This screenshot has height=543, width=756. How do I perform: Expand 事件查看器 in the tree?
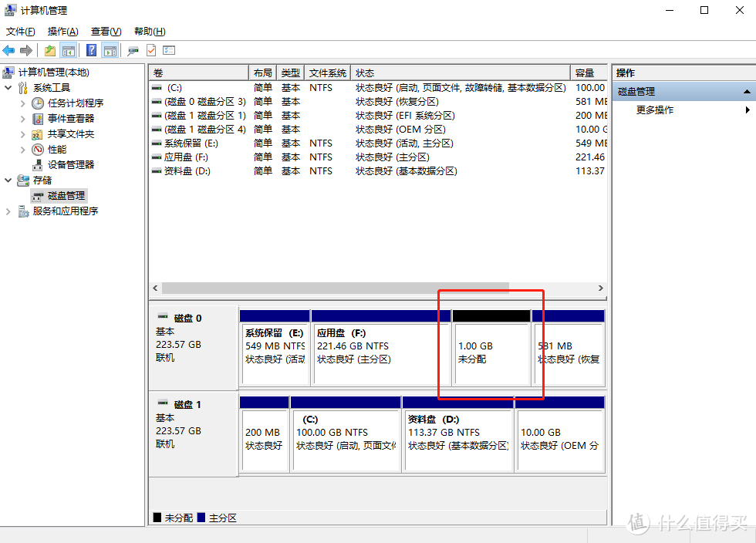tap(22, 118)
